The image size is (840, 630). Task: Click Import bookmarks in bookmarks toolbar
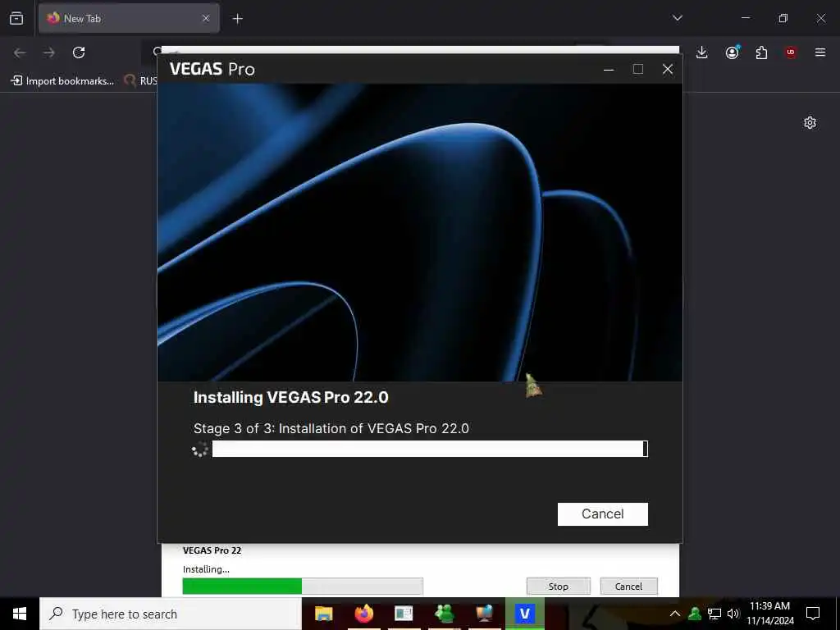[x=62, y=81]
